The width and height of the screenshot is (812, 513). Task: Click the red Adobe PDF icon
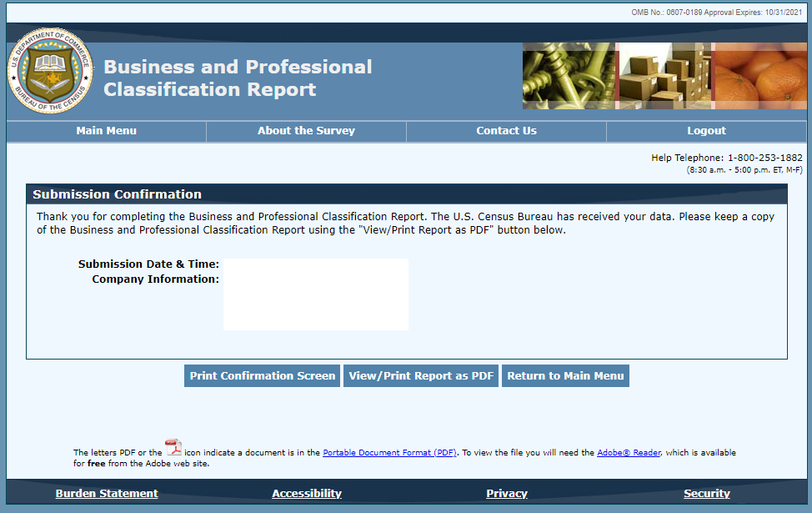point(173,448)
